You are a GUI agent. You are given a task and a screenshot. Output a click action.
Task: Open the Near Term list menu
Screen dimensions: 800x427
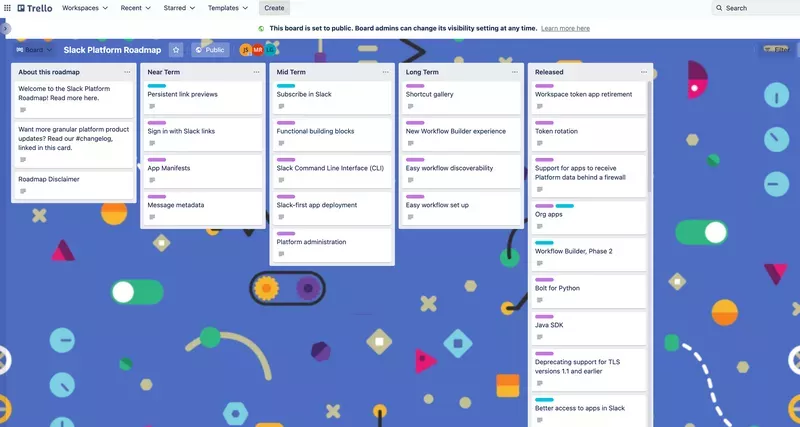pos(256,72)
